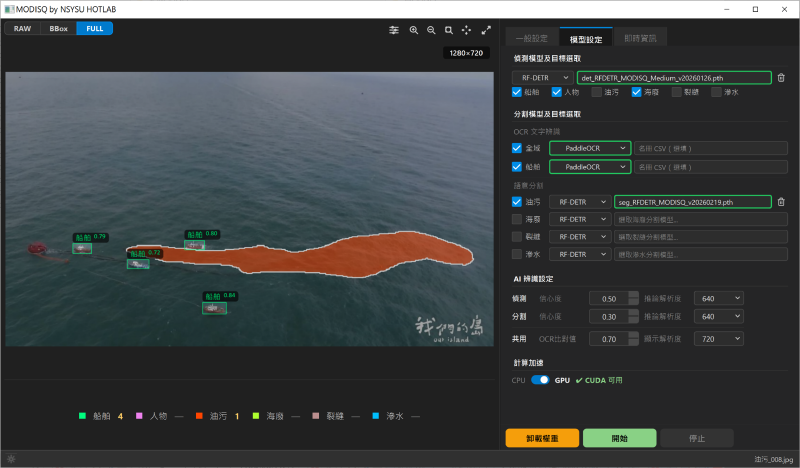Activate the pan/move arrows icon
The image size is (800, 468).
click(466, 30)
